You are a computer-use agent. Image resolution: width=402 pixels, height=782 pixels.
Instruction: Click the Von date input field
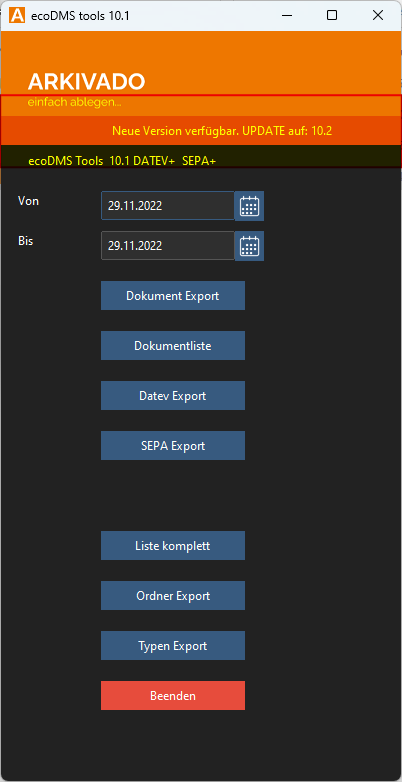coord(168,205)
